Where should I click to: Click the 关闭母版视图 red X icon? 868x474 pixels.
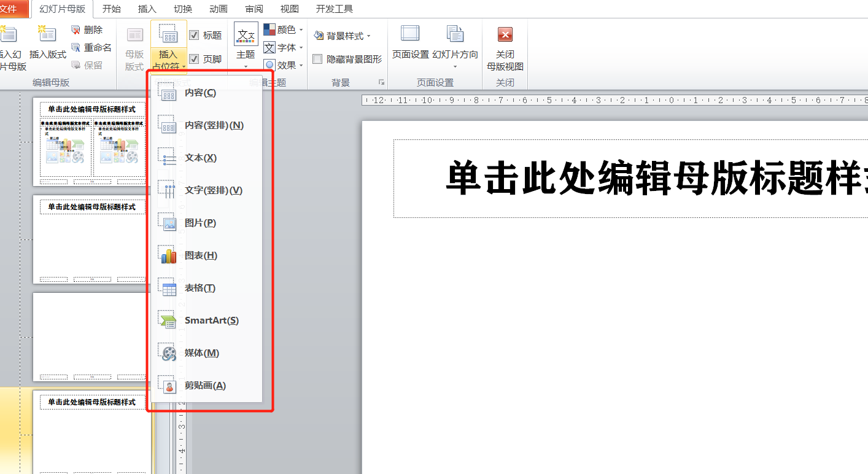[x=505, y=34]
